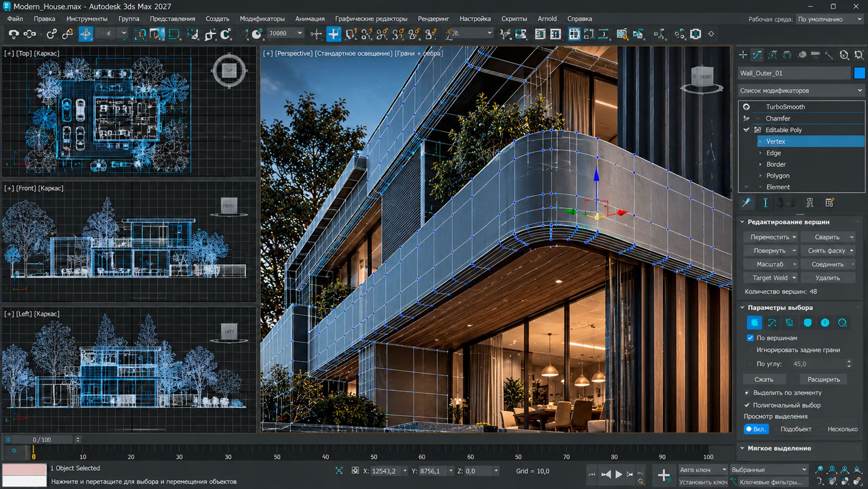Toggle the 'По углу' checkbox

click(x=750, y=364)
